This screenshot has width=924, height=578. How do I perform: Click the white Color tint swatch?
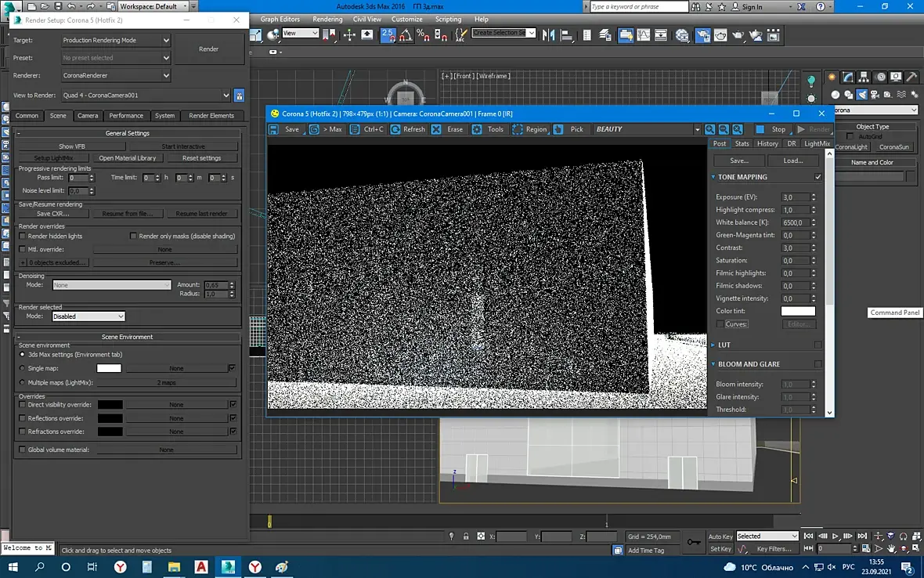coord(798,311)
